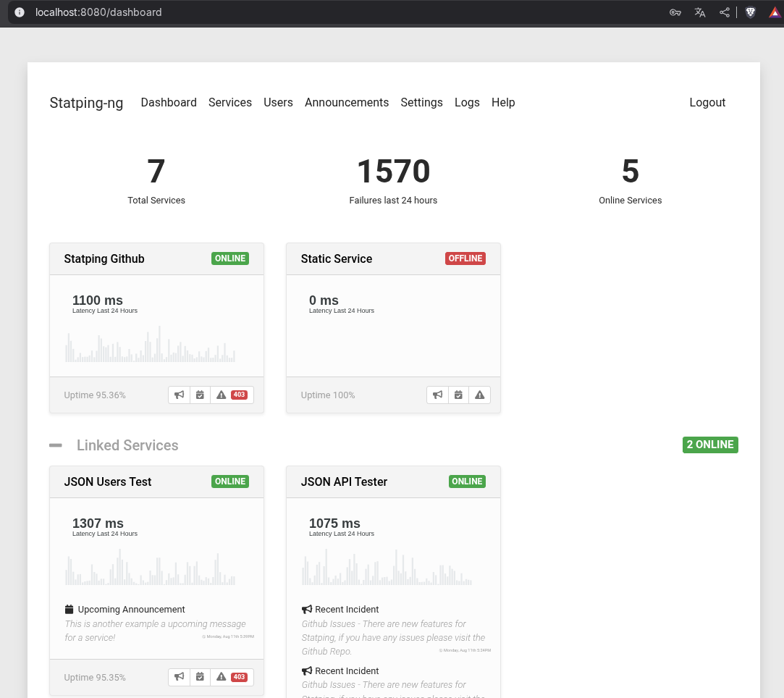Click the Logout link

707,103
